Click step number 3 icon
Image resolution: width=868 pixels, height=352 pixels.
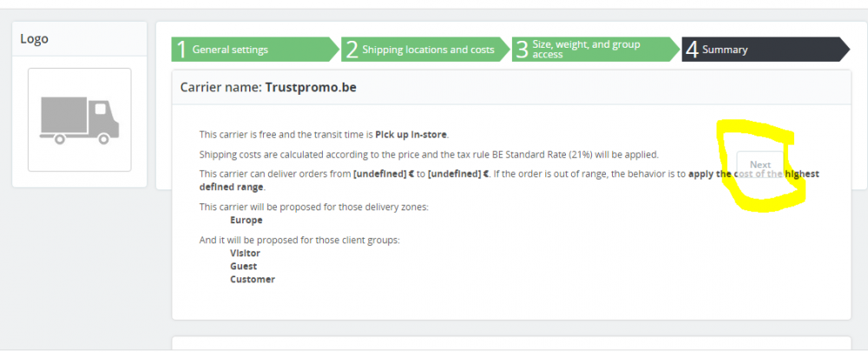[522, 50]
